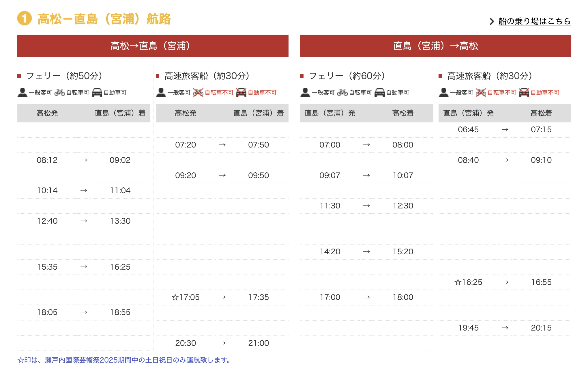Click the orange number 1 route badge
This screenshot has width=588, height=373.
25,18
